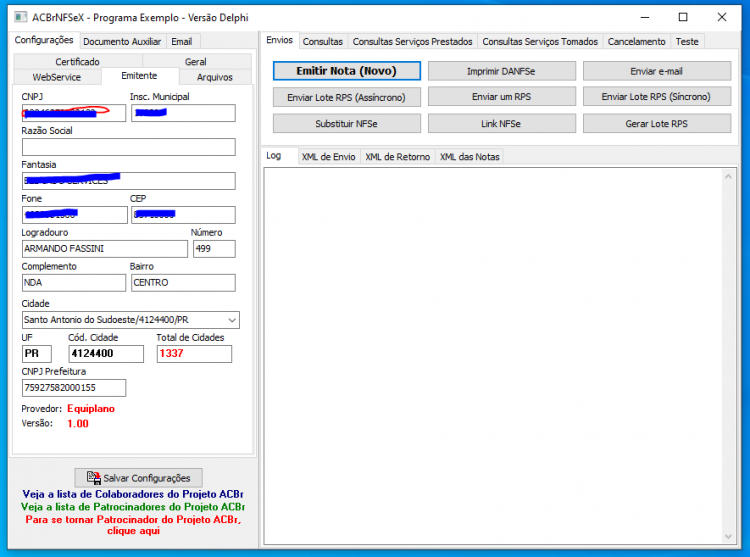750x557 pixels.
Task: Click Salvar Configurações button
Action: click(139, 478)
